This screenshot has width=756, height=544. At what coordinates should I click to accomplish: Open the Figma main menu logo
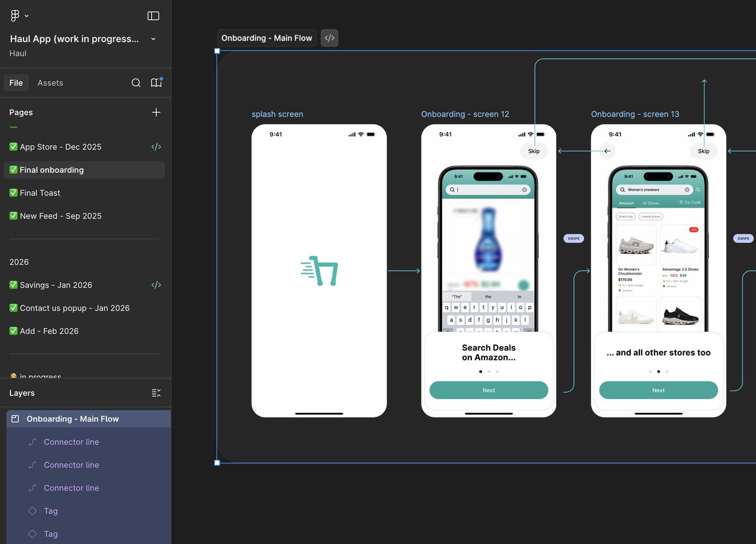pyautogui.click(x=15, y=16)
